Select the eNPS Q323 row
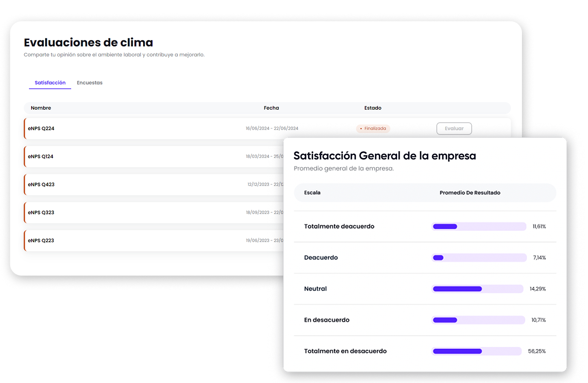Viewport: 588px width, 383px height. click(x=41, y=213)
